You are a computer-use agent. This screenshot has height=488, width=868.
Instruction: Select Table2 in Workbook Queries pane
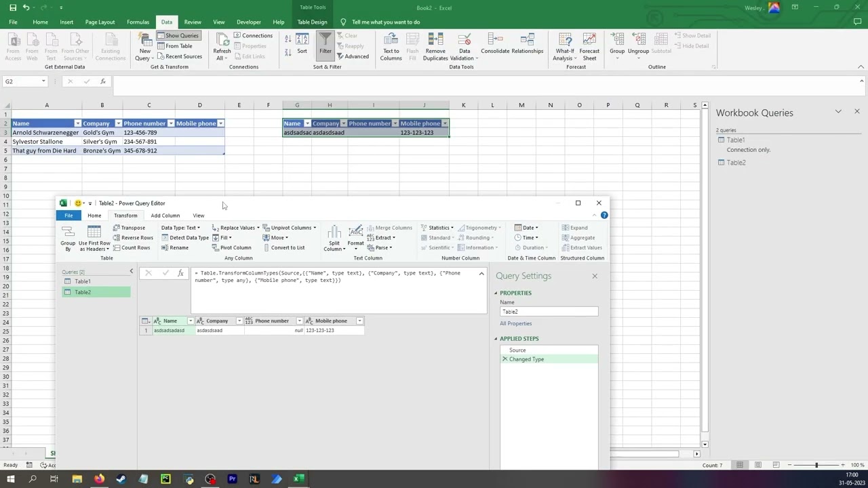[736, 163]
